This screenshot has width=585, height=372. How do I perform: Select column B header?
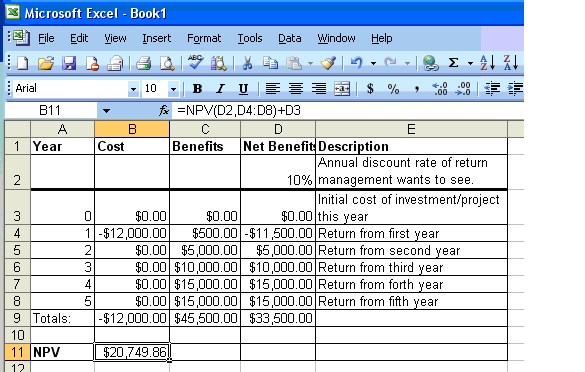click(132, 129)
